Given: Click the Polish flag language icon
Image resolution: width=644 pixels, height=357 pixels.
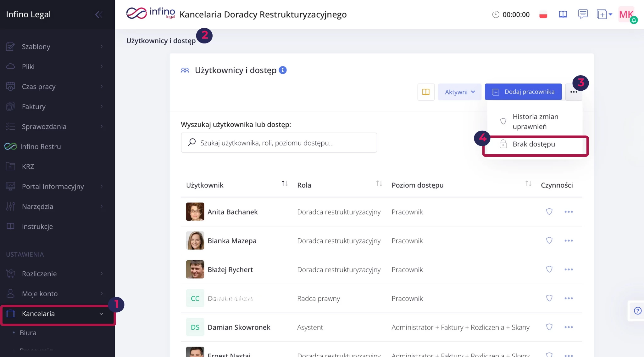Looking at the screenshot, I should 543,14.
